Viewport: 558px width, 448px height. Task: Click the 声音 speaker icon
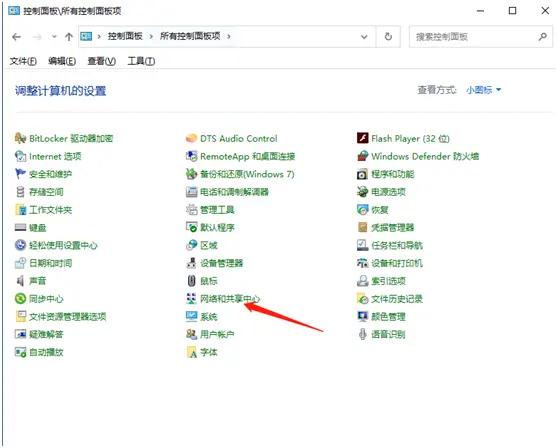(x=20, y=280)
